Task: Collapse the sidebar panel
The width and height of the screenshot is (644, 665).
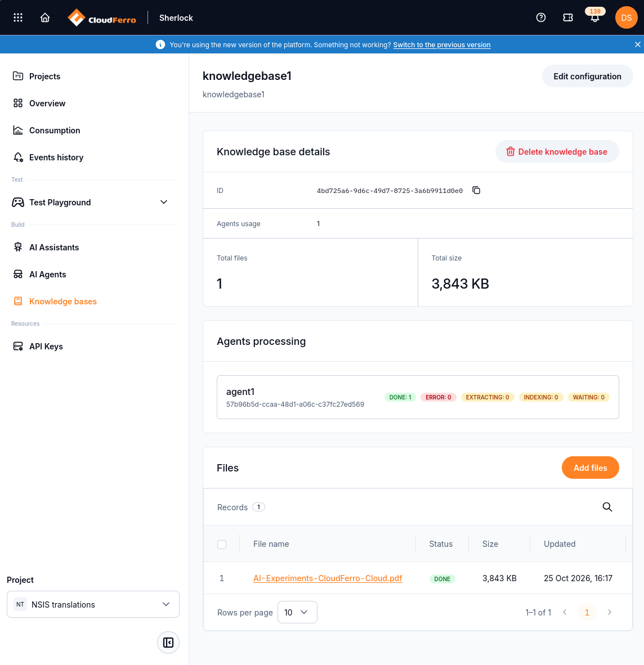Action: point(168,642)
